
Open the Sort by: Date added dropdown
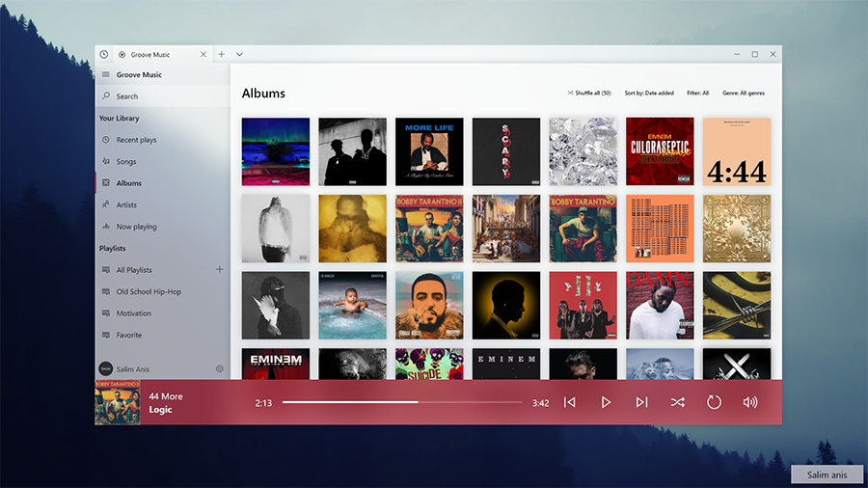(x=649, y=93)
